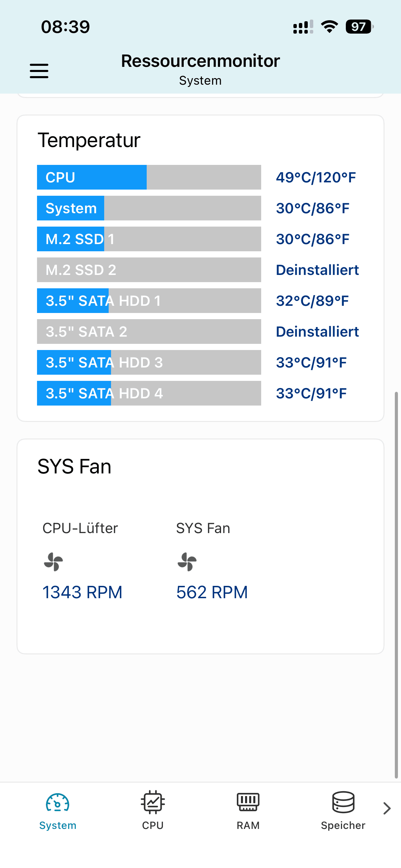Tap the 3.5" SATA HDD 3 bar
This screenshot has width=401, height=868.
(x=149, y=362)
